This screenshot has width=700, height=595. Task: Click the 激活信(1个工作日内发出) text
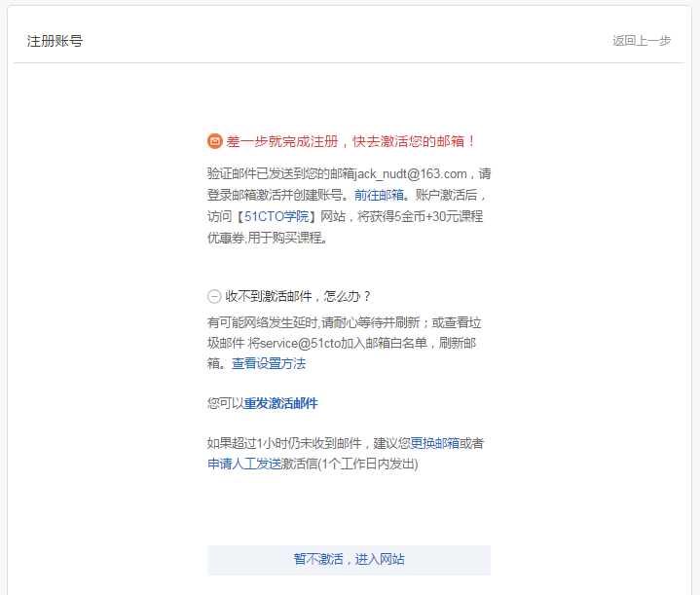click(350, 464)
